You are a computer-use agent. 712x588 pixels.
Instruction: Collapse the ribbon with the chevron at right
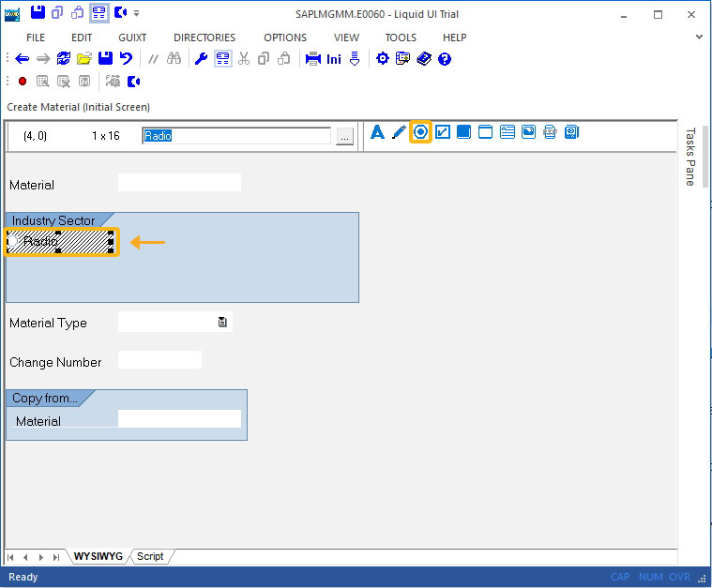[699, 37]
